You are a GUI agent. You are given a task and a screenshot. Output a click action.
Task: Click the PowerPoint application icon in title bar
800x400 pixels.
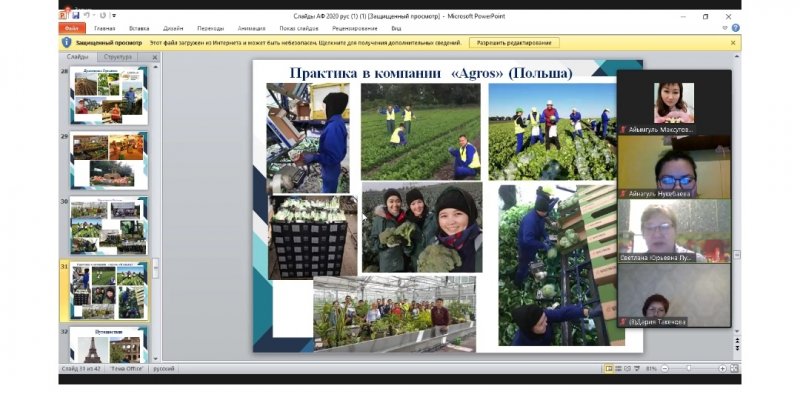point(63,16)
